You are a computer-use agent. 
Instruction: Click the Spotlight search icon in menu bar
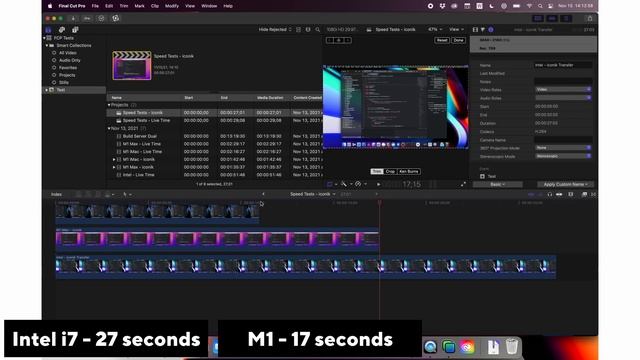pyautogui.click(x=540, y=6)
